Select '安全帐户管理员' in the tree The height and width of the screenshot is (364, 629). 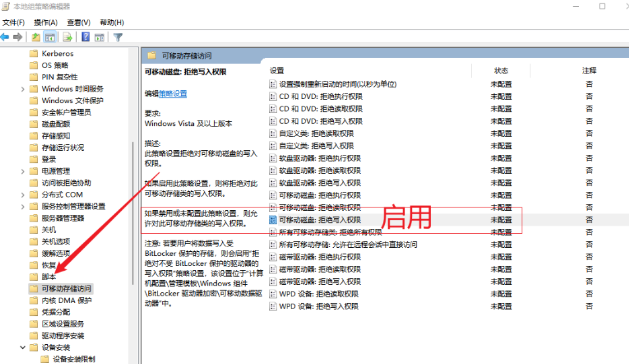[x=66, y=112]
